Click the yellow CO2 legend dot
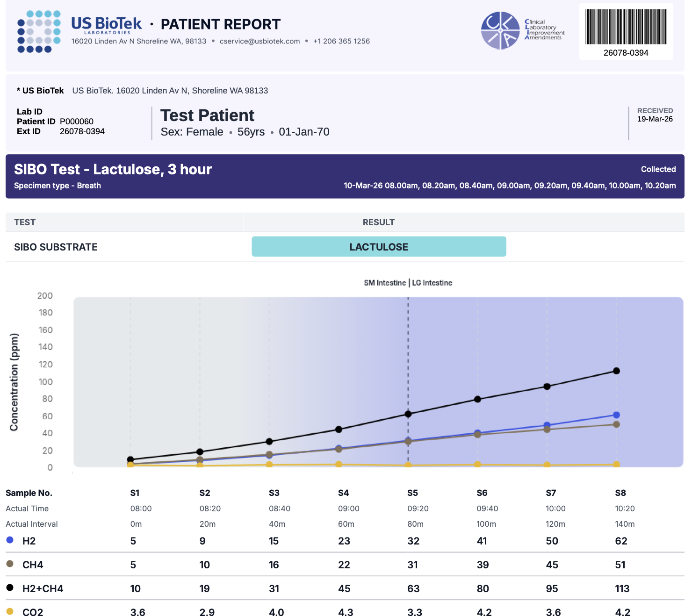 point(10,611)
